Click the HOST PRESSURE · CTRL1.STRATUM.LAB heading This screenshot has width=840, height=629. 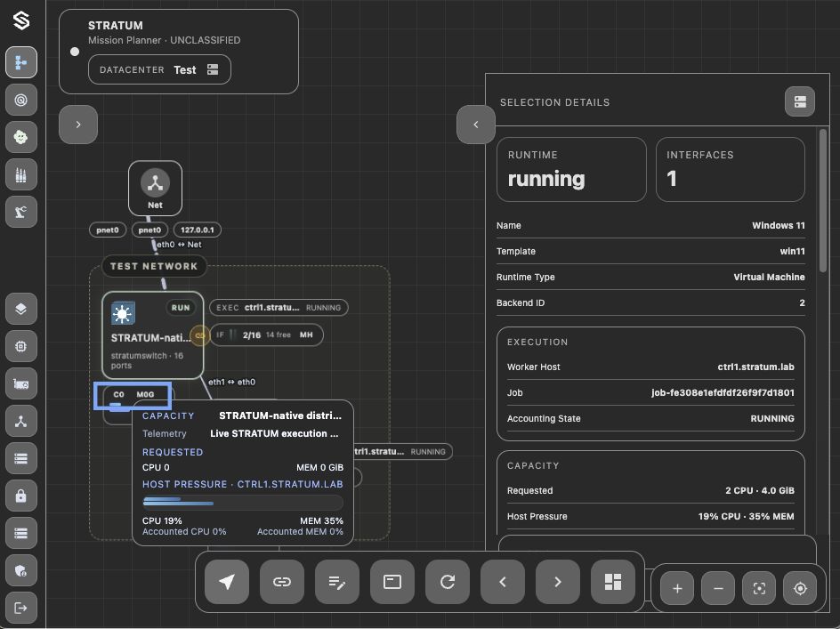coord(243,484)
